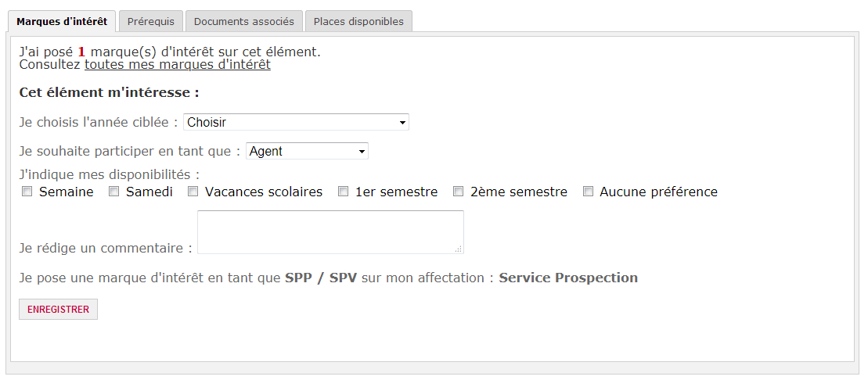Open the Agent participation dropdown
The height and width of the screenshot is (380, 868).
307,151
